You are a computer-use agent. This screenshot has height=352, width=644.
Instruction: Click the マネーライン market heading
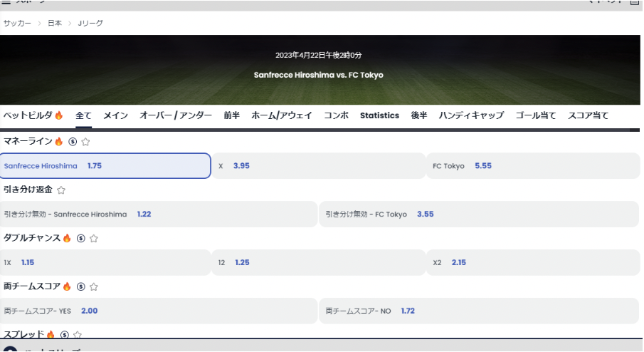pos(28,142)
